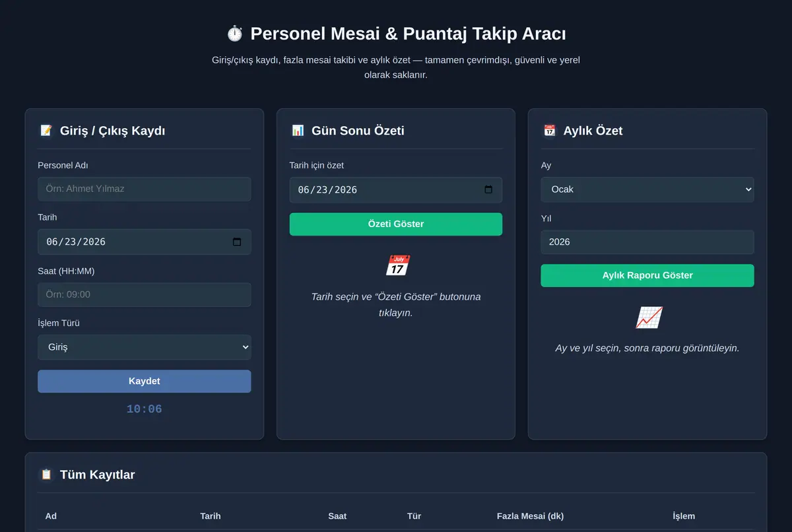Screen dimensions: 792x532
Task: Click the Özeti Göster button
Action: coord(396,224)
